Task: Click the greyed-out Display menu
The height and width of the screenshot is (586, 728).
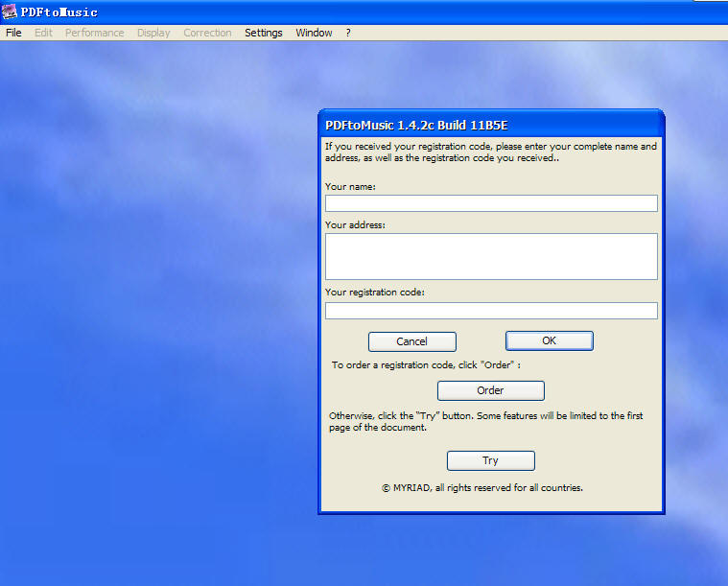Action: point(153,33)
